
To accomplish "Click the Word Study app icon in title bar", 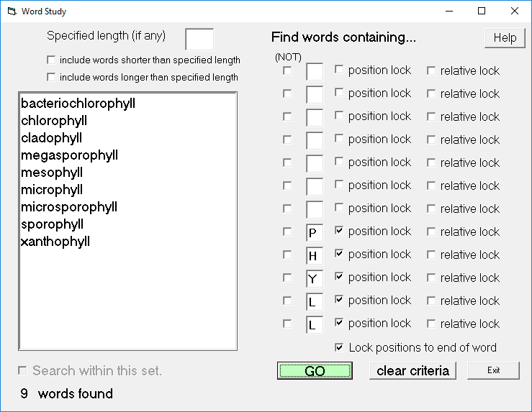I will click(12, 12).
